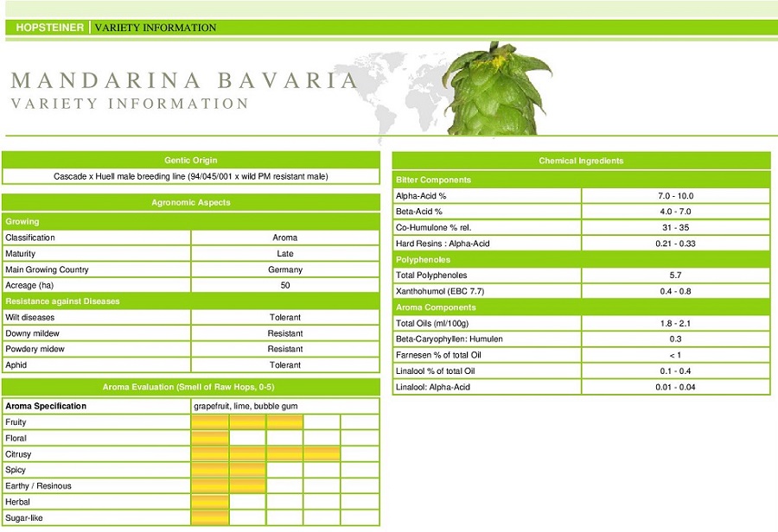
Task: Select the Main Growing Country label
Action: click(48, 269)
